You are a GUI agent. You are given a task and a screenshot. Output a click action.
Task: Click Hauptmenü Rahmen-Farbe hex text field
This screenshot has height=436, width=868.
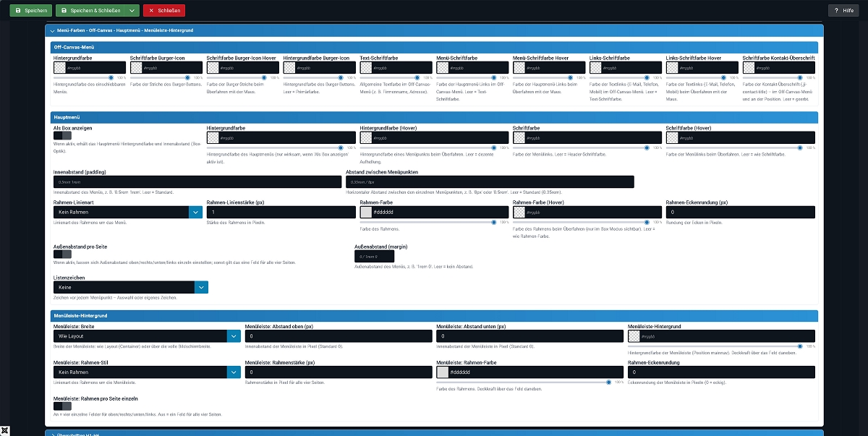[441, 213]
